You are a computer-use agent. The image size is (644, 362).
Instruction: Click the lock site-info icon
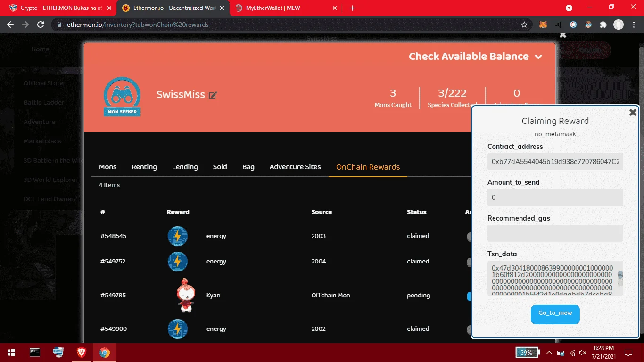tap(59, 25)
